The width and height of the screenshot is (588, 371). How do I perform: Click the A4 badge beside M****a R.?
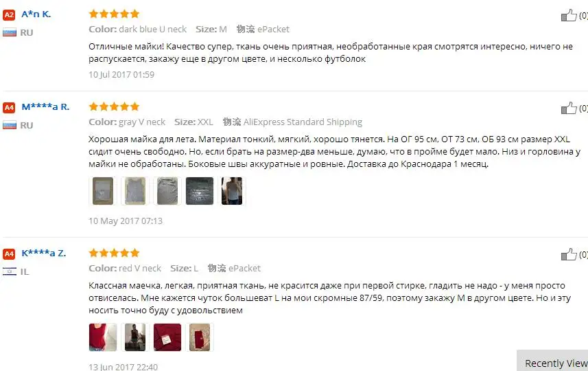[x=9, y=108]
